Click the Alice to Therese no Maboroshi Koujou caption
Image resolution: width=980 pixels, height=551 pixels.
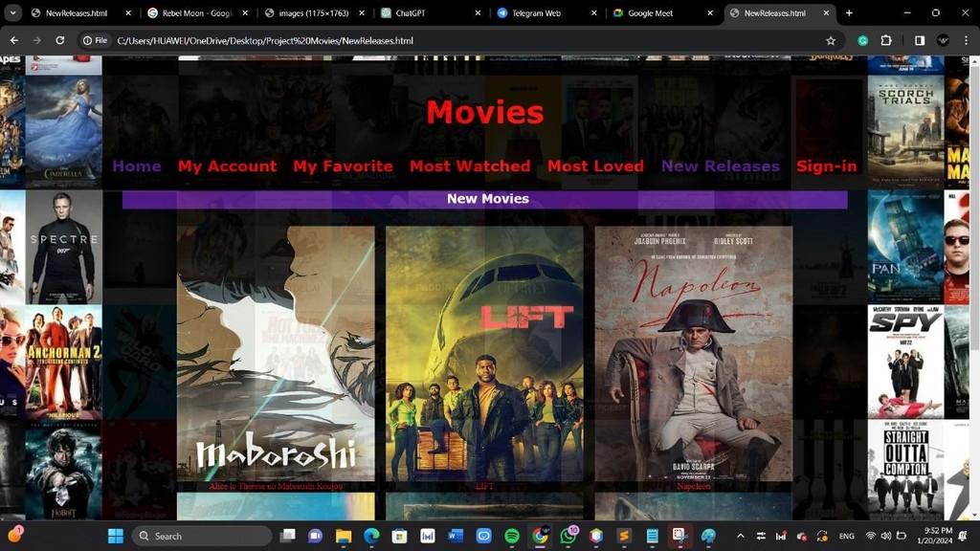[276, 486]
